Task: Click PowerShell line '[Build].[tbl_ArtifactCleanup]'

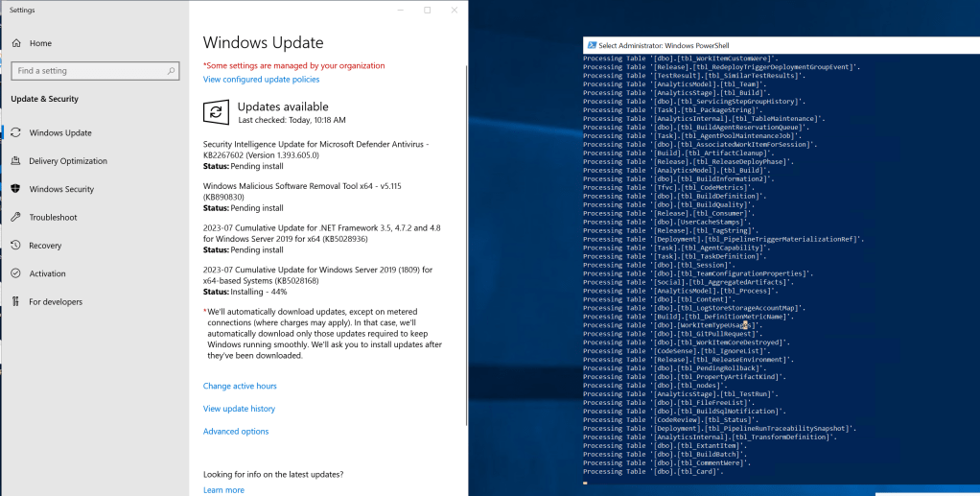Action: click(679, 153)
